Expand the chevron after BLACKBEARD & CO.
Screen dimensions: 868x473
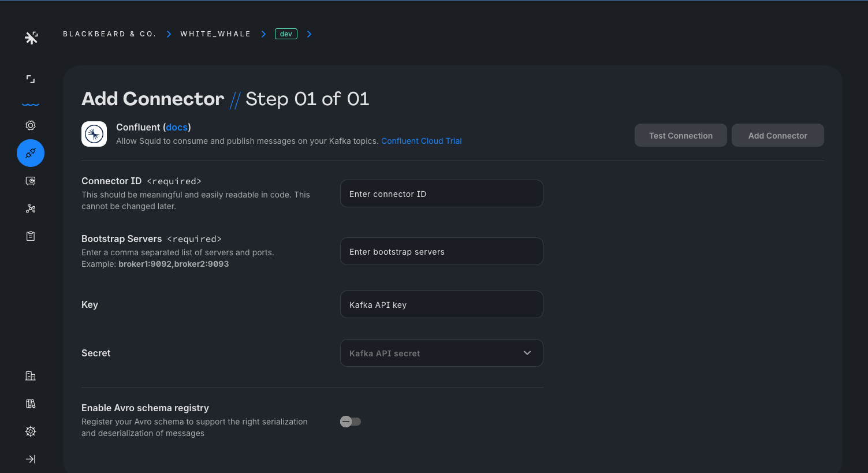pos(169,34)
